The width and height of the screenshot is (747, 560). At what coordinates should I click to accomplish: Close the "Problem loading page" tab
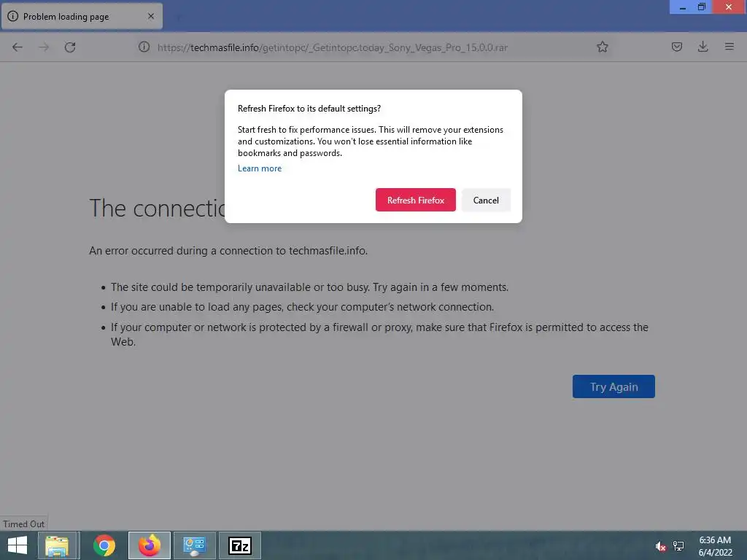point(151,16)
